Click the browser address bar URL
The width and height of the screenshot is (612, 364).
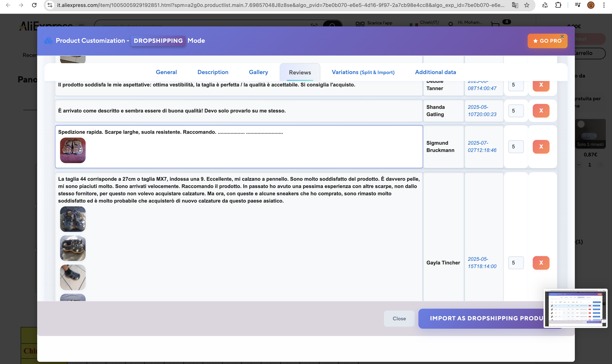[x=281, y=5]
